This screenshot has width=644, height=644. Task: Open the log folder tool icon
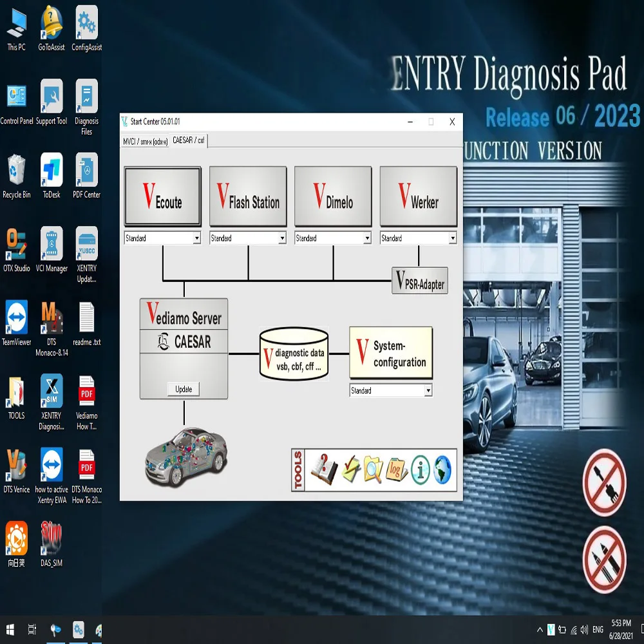pyautogui.click(x=396, y=470)
